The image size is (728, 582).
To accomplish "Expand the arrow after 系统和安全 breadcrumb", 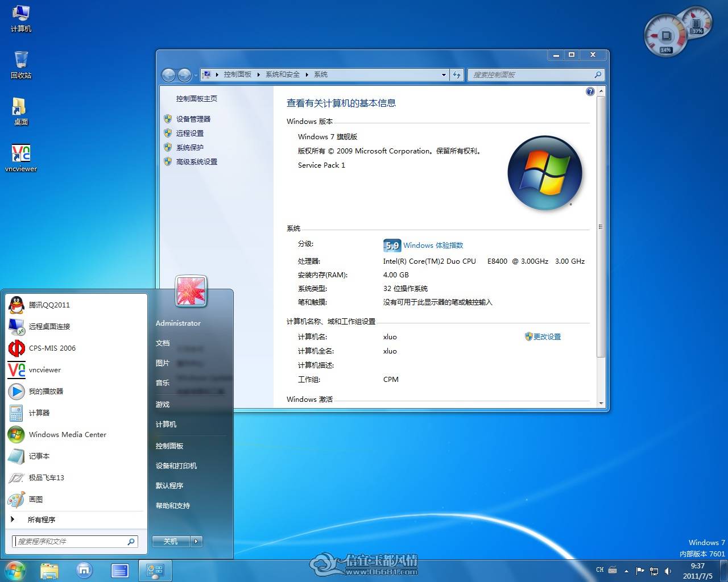I will pyautogui.click(x=307, y=74).
